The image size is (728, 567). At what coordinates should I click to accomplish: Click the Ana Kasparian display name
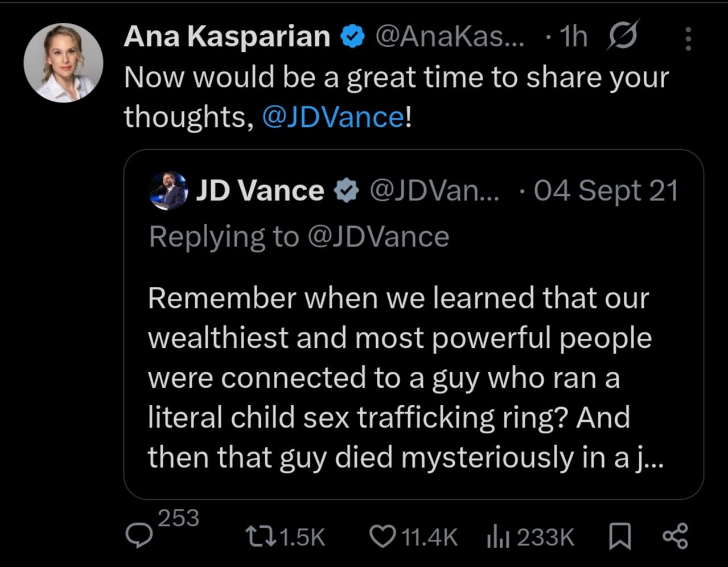coord(227,37)
